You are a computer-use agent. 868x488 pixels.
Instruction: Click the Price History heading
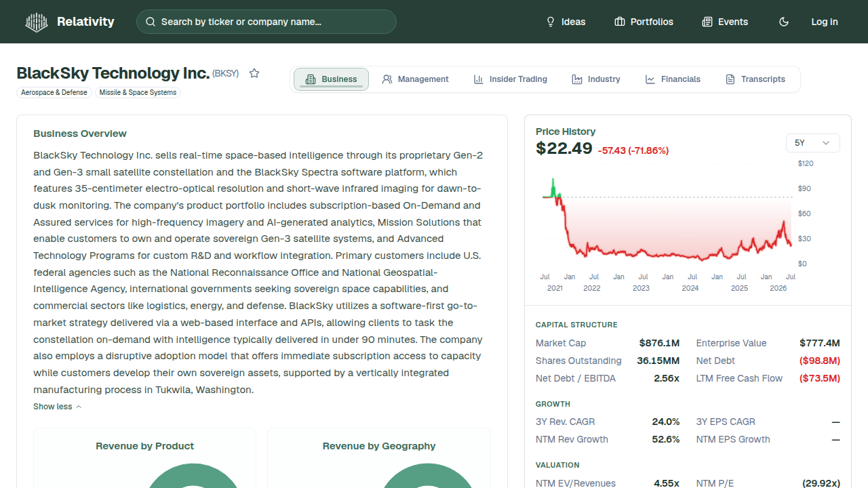coord(566,131)
